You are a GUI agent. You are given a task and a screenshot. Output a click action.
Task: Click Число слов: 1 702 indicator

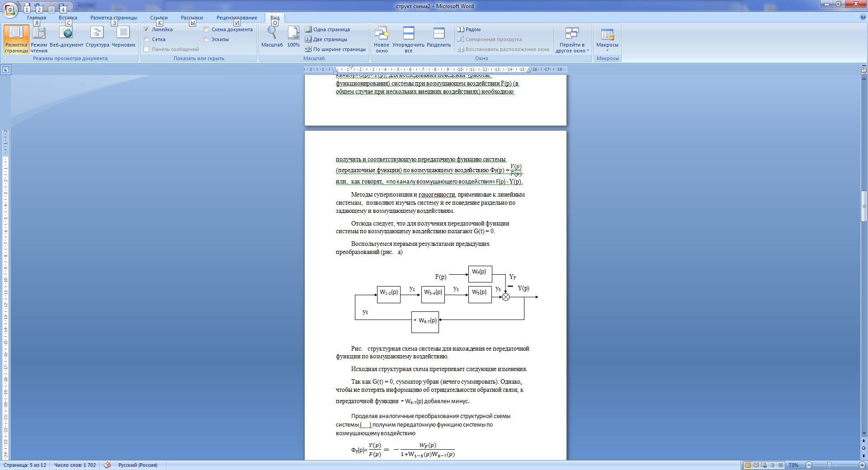pyautogui.click(x=75, y=465)
